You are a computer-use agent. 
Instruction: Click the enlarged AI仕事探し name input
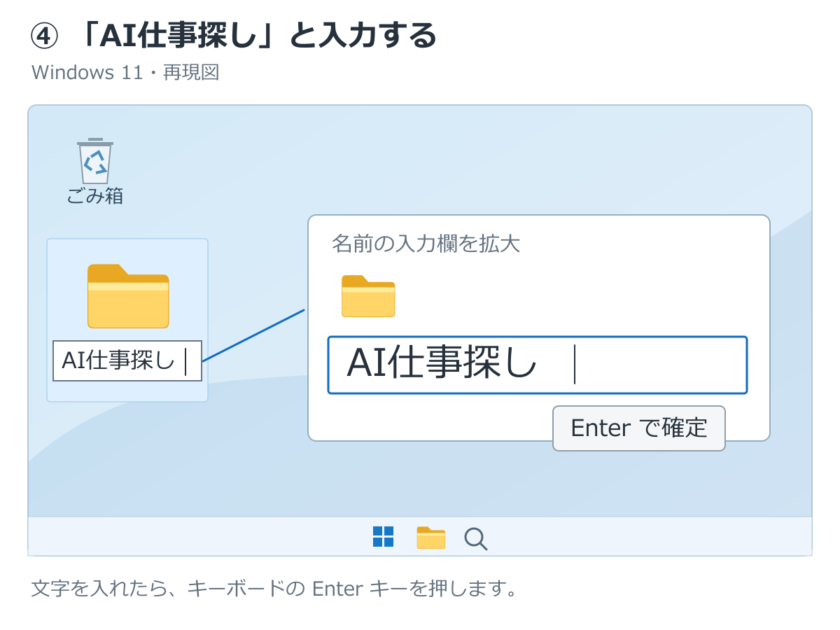[x=538, y=365]
